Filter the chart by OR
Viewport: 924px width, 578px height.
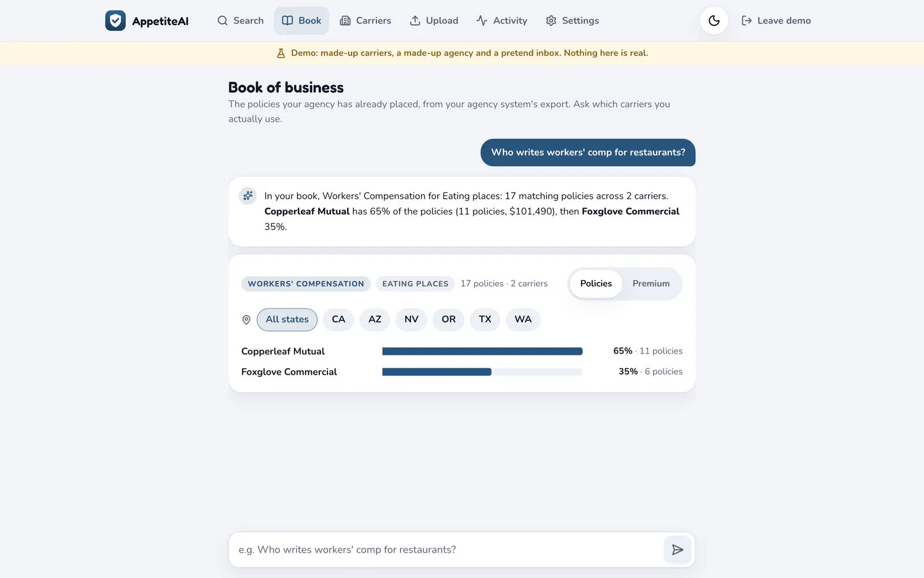coord(449,320)
